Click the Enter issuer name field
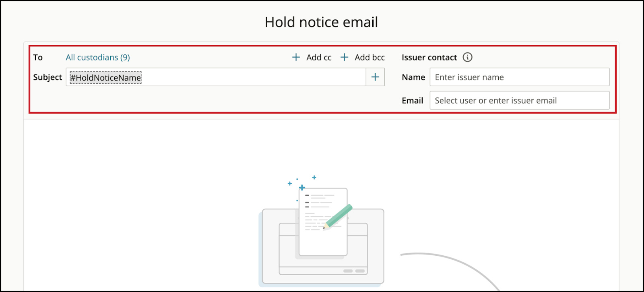The height and width of the screenshot is (292, 644). pyautogui.click(x=520, y=77)
